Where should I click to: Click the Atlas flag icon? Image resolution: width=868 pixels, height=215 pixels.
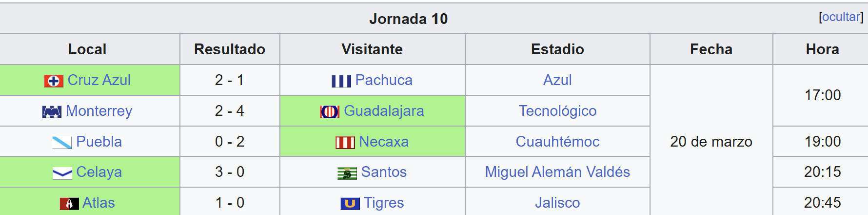[x=69, y=204]
